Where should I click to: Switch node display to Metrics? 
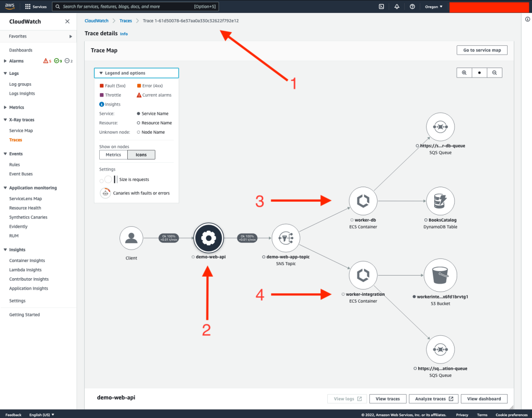tap(113, 154)
